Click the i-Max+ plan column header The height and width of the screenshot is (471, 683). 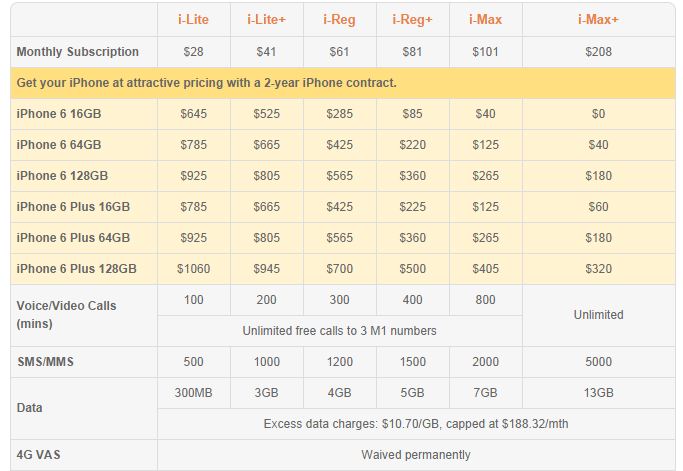[x=598, y=20]
